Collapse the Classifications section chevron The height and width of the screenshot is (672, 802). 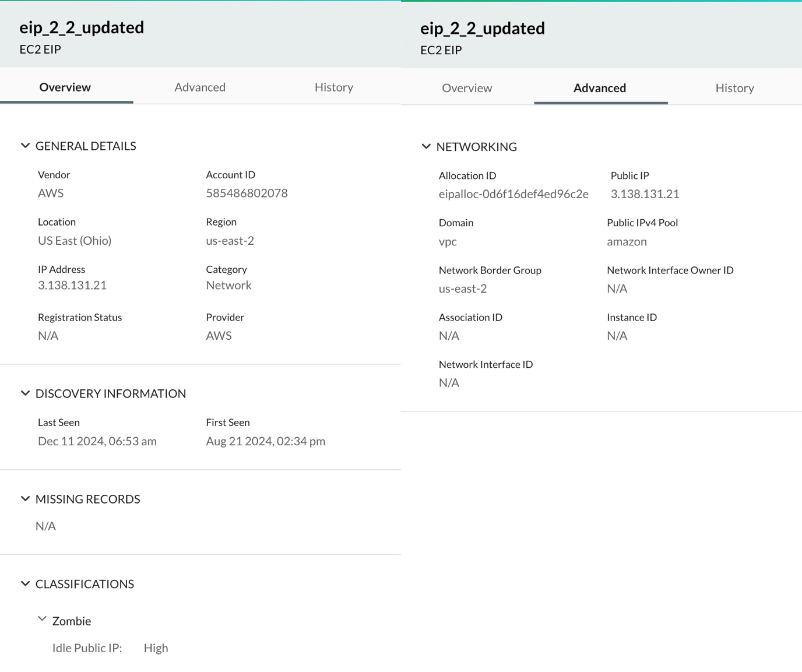(25, 584)
